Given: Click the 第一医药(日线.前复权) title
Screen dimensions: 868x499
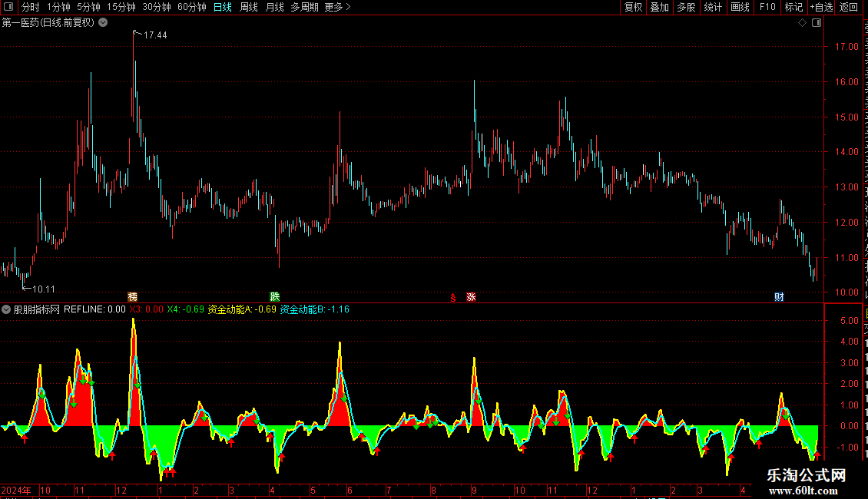Looking at the screenshot, I should coord(48,23).
